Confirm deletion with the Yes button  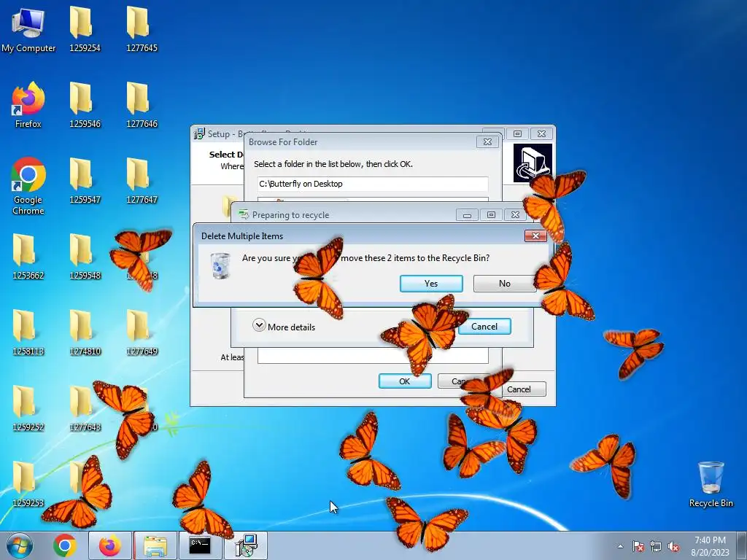point(431,284)
